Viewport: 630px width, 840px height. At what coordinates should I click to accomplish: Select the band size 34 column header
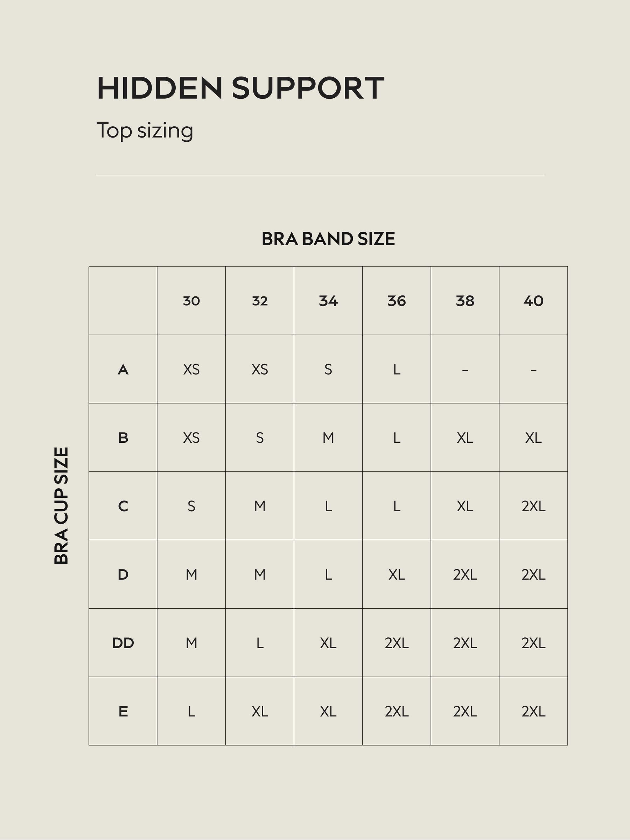(x=328, y=301)
